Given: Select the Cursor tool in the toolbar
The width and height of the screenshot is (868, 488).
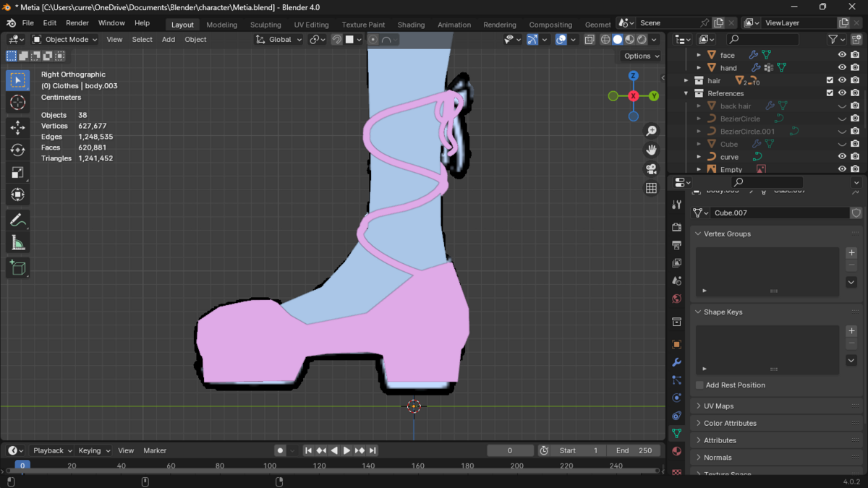Looking at the screenshot, I should (18, 103).
